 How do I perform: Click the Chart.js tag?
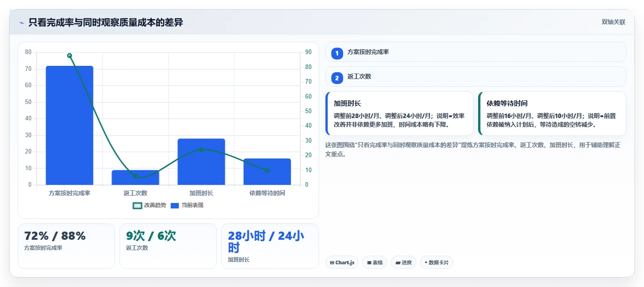click(342, 262)
